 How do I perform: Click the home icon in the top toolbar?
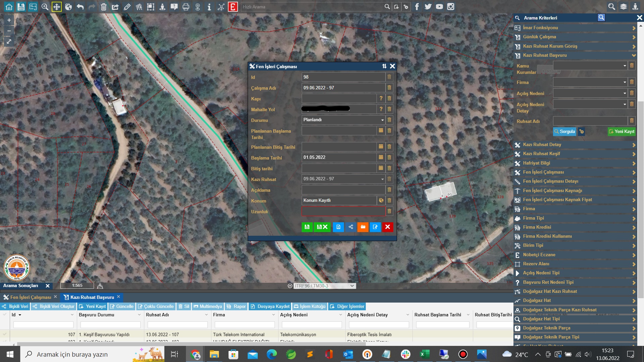[x=9, y=7]
